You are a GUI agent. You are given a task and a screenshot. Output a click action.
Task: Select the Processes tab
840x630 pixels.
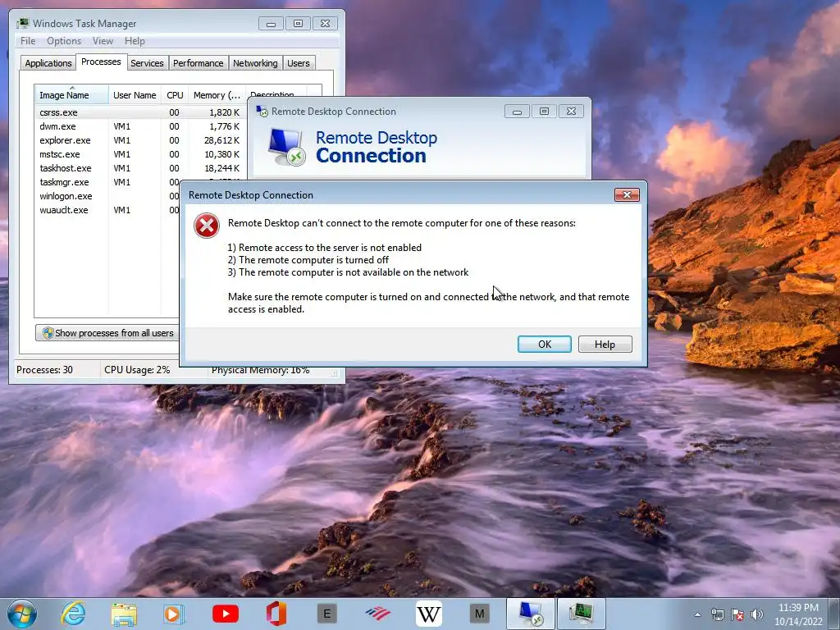[x=101, y=62]
